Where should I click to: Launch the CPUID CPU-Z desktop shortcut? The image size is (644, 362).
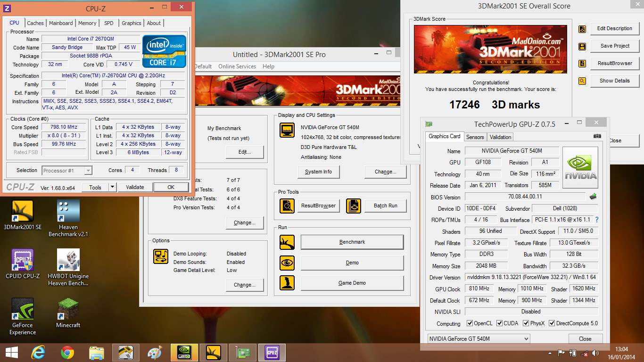coord(23,264)
